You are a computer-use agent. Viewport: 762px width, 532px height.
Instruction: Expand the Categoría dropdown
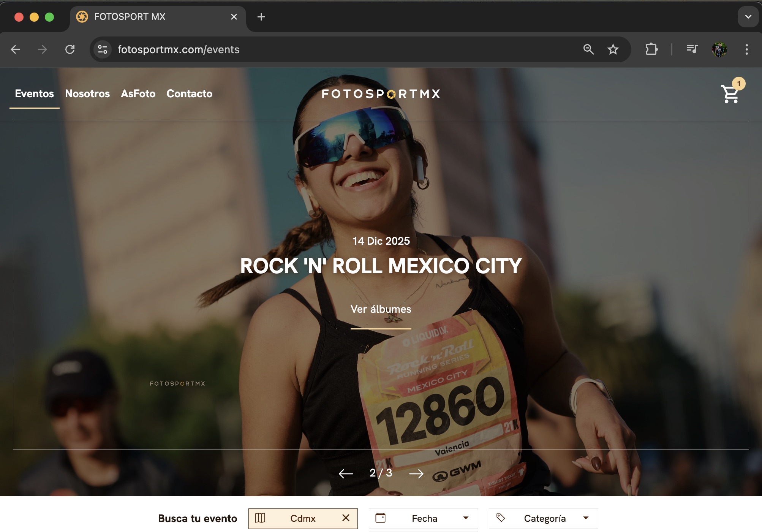pos(586,518)
